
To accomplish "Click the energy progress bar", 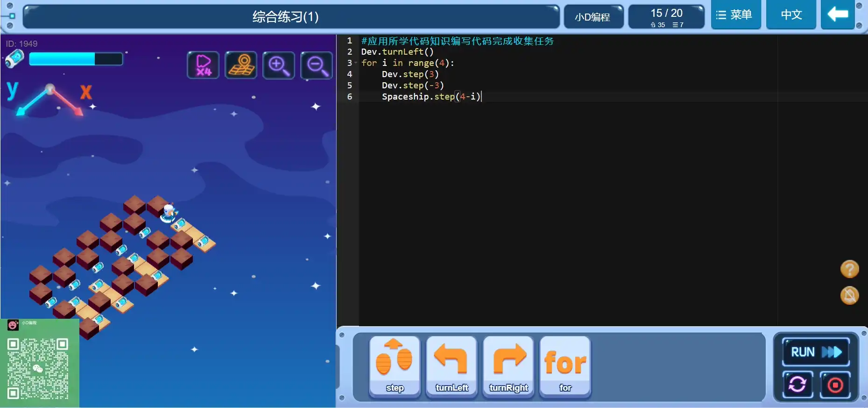I will pos(76,59).
